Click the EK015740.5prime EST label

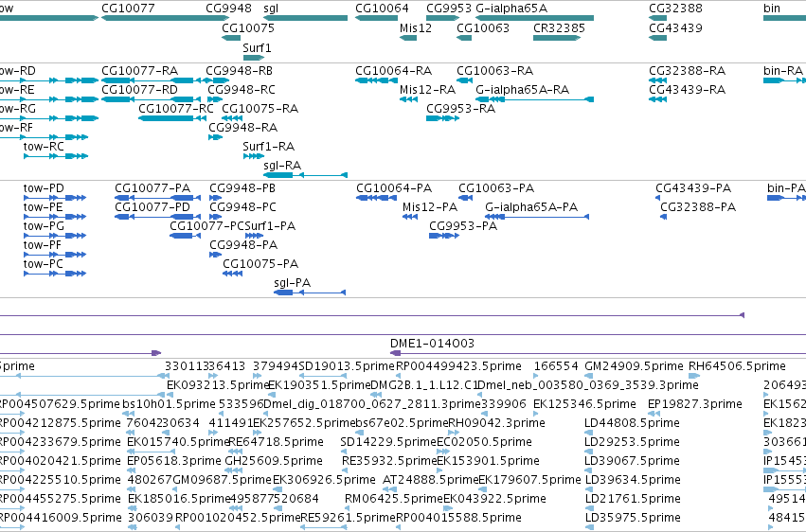(178, 442)
